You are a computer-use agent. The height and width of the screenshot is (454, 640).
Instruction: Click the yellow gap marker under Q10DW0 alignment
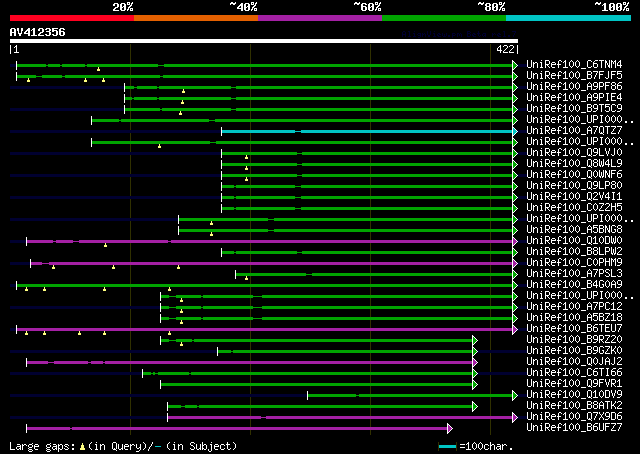[x=105, y=246]
